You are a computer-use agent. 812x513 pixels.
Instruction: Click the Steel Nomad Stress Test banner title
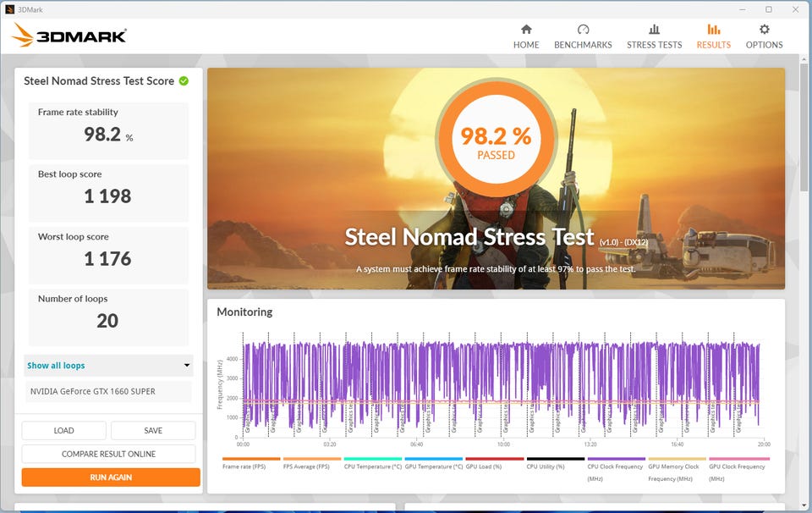[469, 237]
